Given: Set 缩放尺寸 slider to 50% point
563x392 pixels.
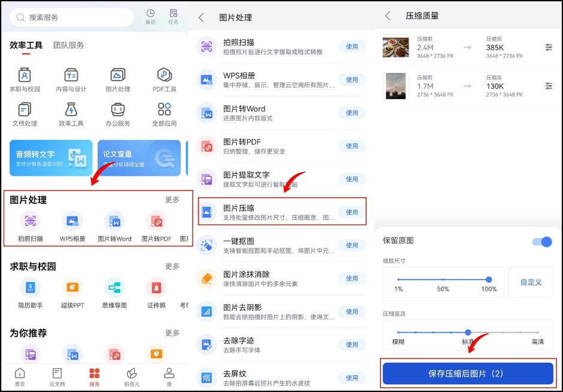Looking at the screenshot, I should pyautogui.click(x=443, y=280).
